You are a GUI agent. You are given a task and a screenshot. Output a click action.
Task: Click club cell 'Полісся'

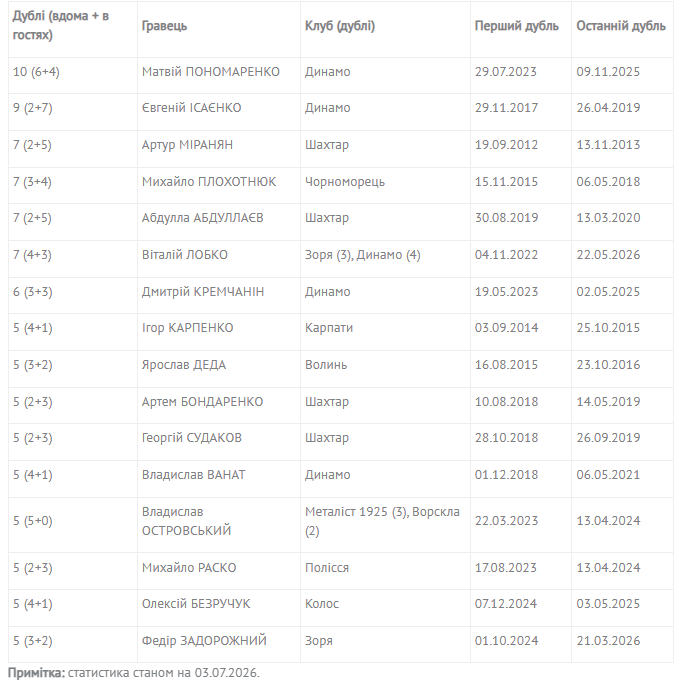tap(326, 568)
